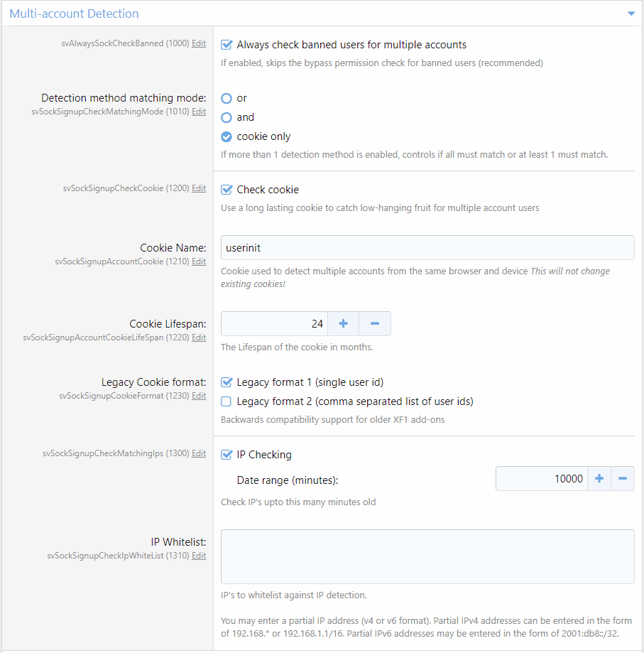The height and width of the screenshot is (653, 644).
Task: Uncheck Legacy format 1 option
Action: [x=227, y=382]
